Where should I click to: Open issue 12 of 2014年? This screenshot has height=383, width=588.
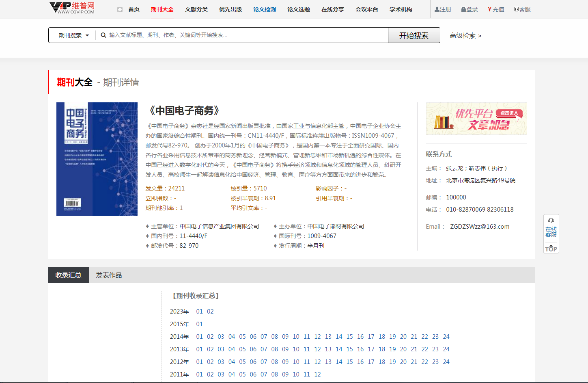click(317, 337)
